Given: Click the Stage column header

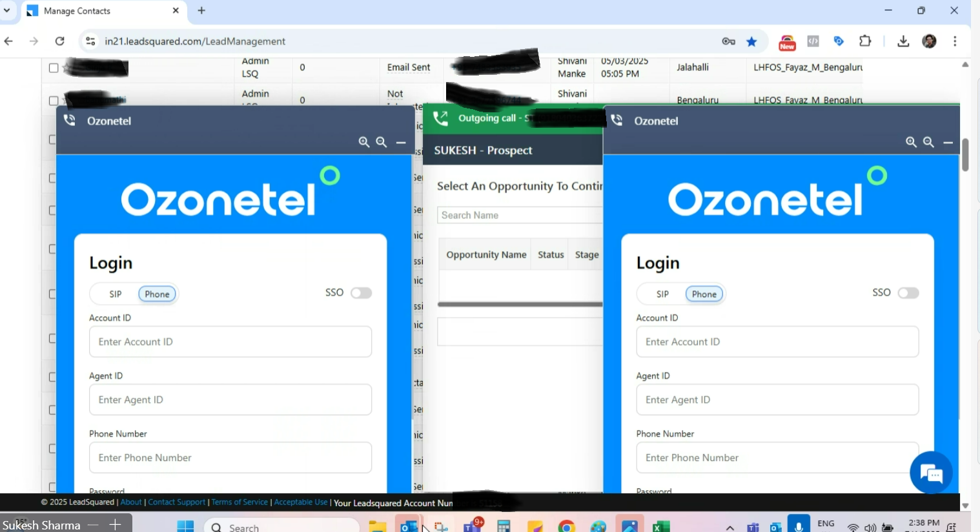Looking at the screenshot, I should tap(587, 255).
